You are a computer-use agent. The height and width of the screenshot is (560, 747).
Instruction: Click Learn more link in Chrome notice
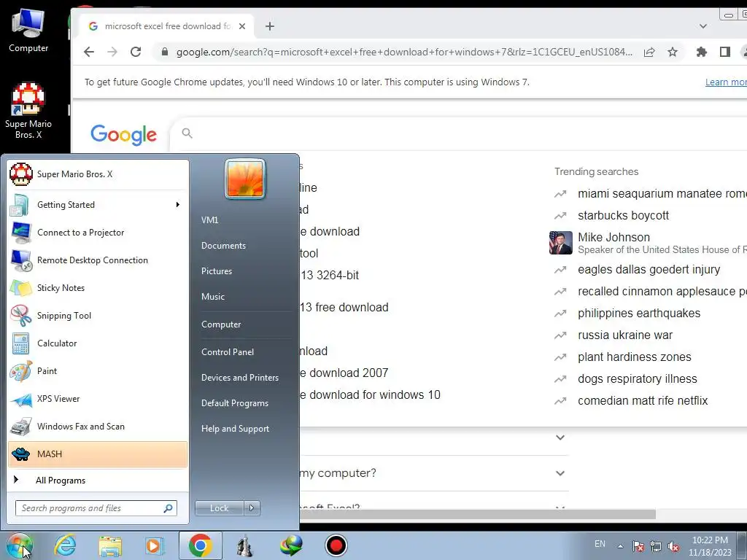[726, 82]
